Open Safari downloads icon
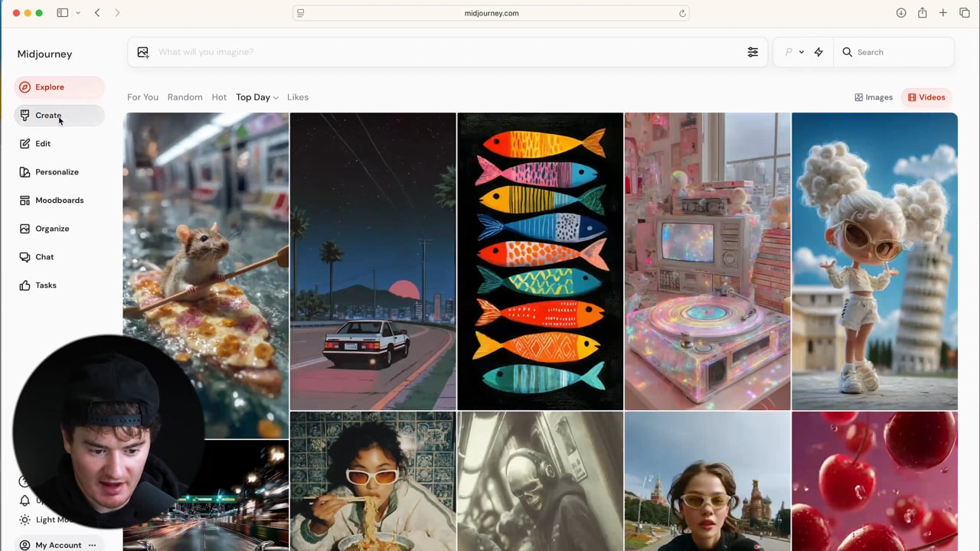Image resolution: width=980 pixels, height=551 pixels. (901, 13)
